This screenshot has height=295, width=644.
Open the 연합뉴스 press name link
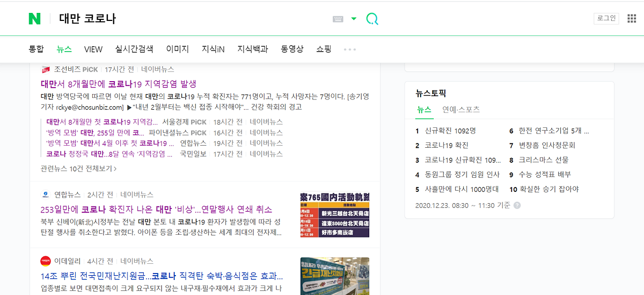68,195
